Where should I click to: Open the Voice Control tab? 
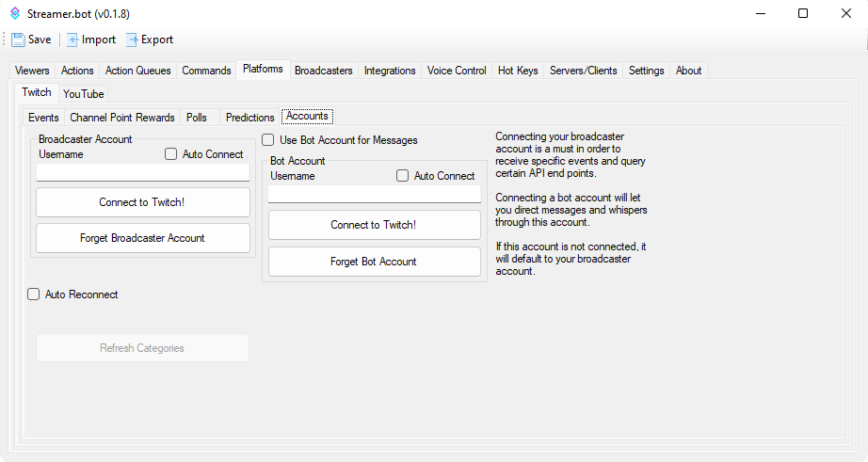[457, 71]
